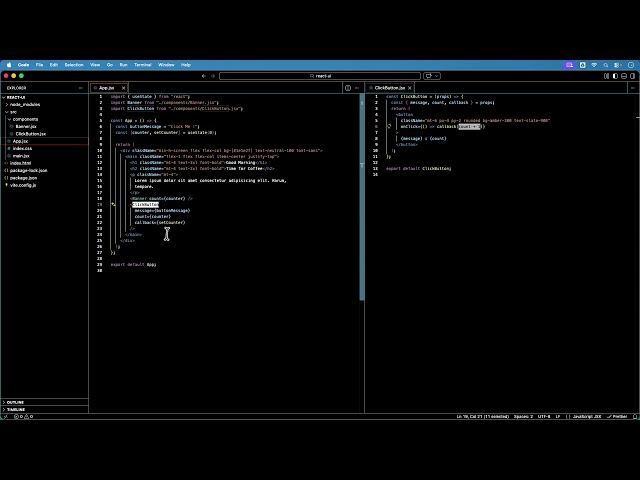Screen dimensions: 640x480
Task: Collapse the src folder
Action: coord(44,112)
